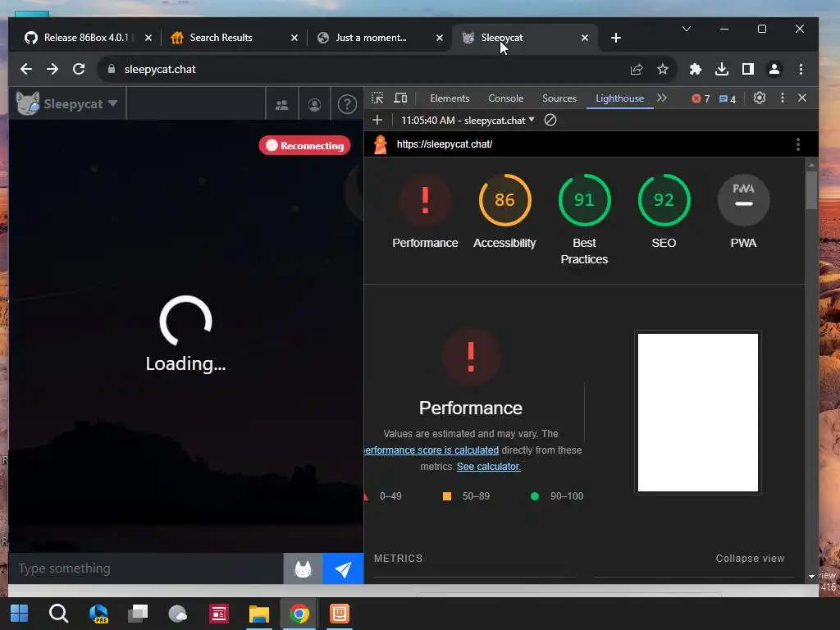Select the Lighthouse tab
This screenshot has height=630, width=840.
(620, 98)
